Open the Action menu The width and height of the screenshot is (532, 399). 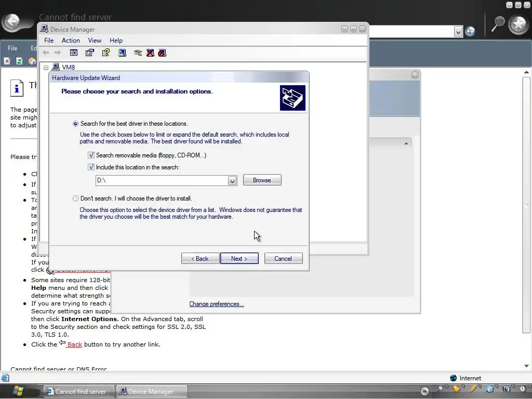71,41
